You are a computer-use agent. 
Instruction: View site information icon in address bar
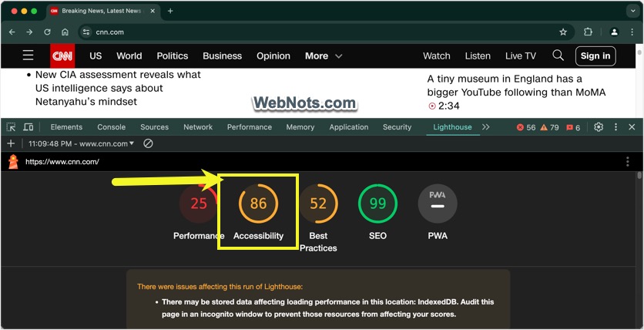pyautogui.click(x=86, y=32)
